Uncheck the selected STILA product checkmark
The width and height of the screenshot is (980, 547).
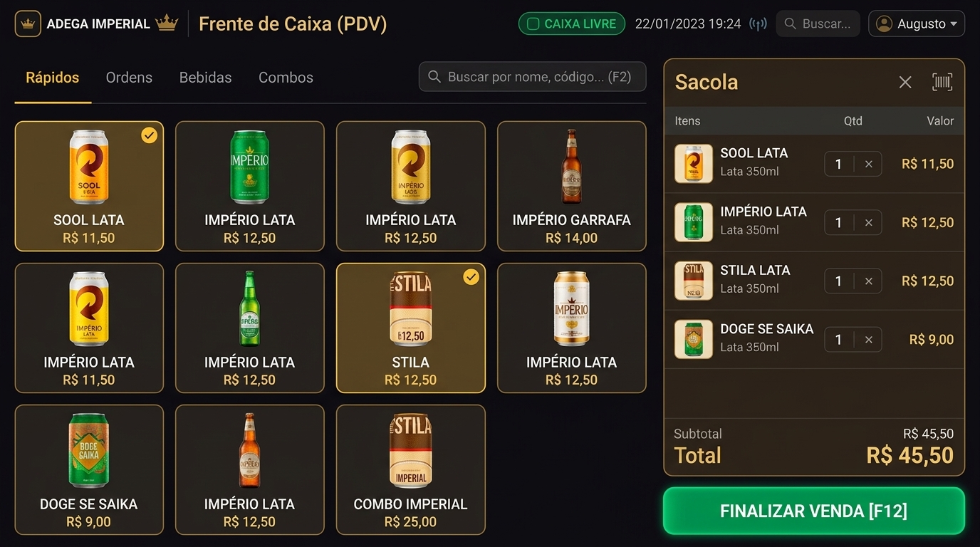(x=471, y=277)
